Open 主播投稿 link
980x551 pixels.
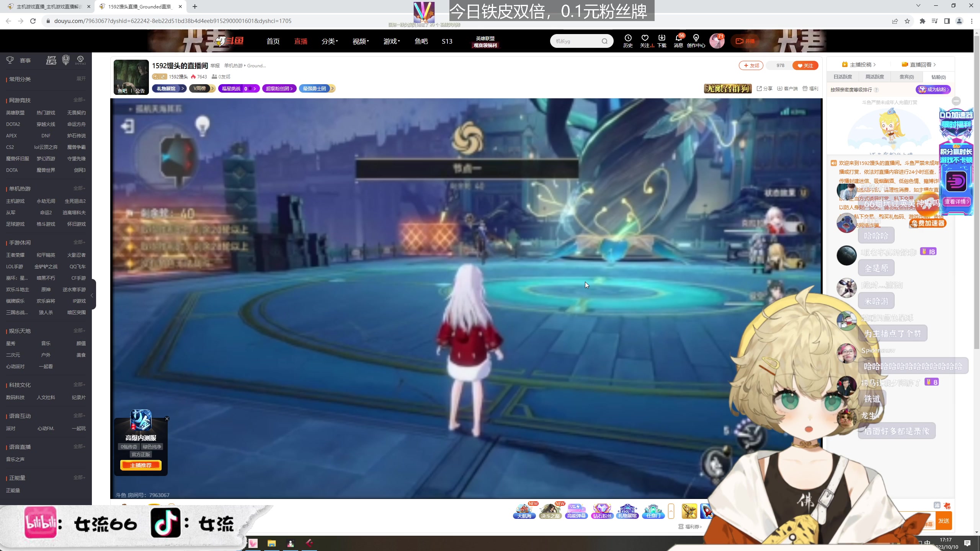[x=859, y=65]
